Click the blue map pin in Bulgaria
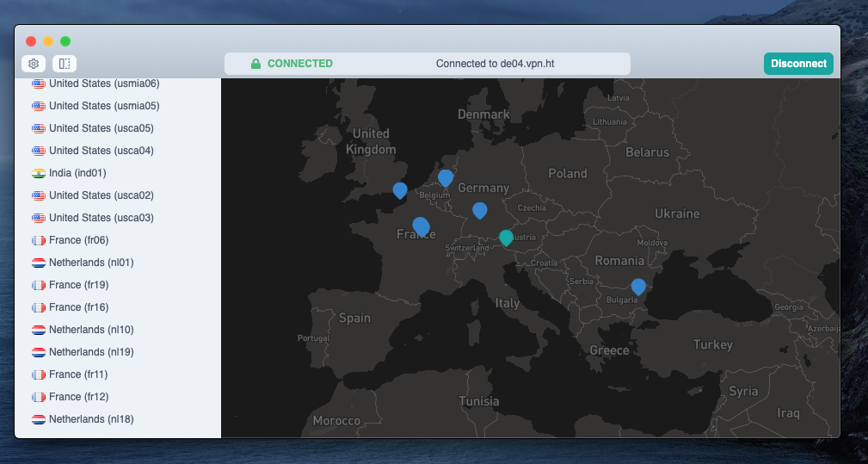The height and width of the screenshot is (464, 868). click(638, 286)
